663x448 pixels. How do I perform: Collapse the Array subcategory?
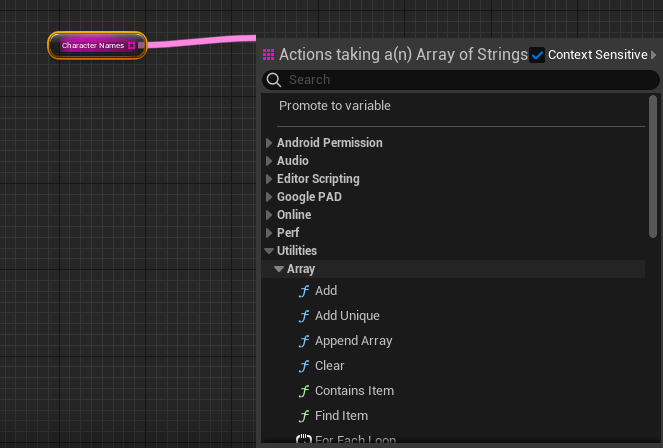pyautogui.click(x=279, y=269)
